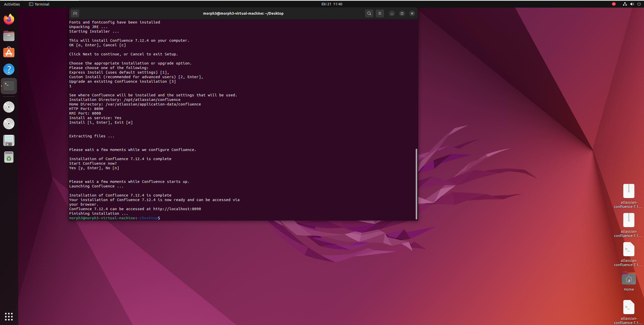Image resolution: width=644 pixels, height=325 pixels.
Task: Click "Yes [y, Enter], No [n]" line
Action: point(94,168)
